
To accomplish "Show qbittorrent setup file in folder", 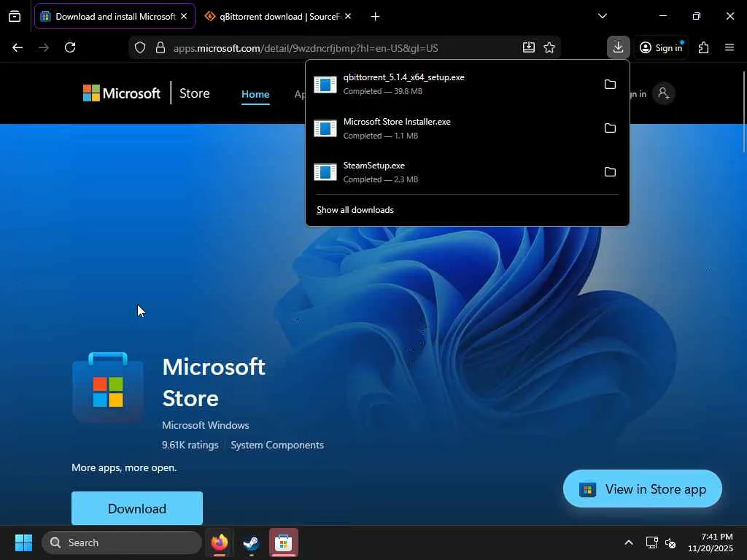I will pos(611,85).
